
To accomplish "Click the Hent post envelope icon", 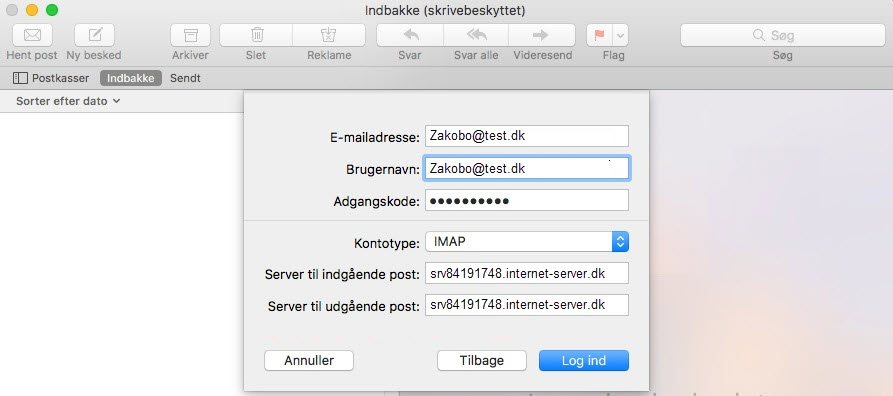I will 32,35.
